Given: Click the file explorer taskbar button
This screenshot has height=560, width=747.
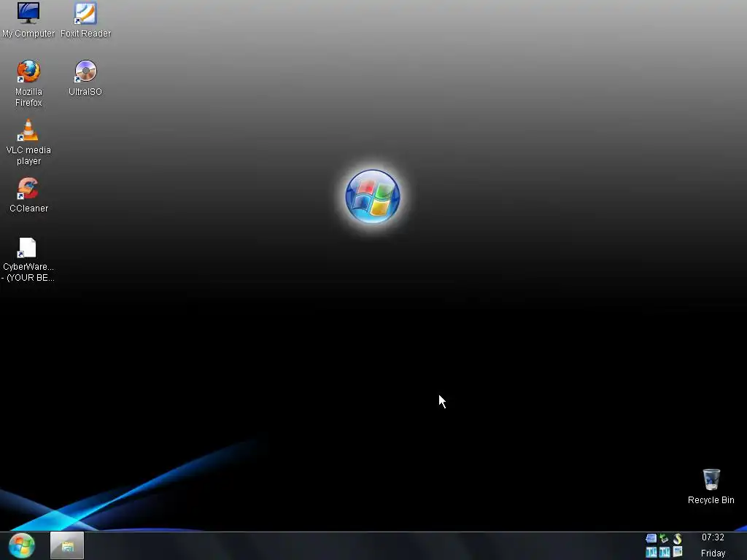Looking at the screenshot, I should [x=67, y=545].
